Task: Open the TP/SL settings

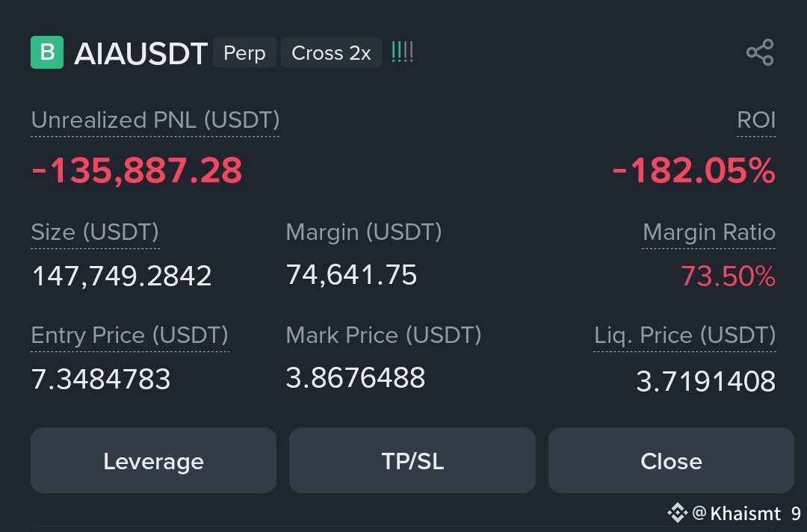Action: (412, 461)
